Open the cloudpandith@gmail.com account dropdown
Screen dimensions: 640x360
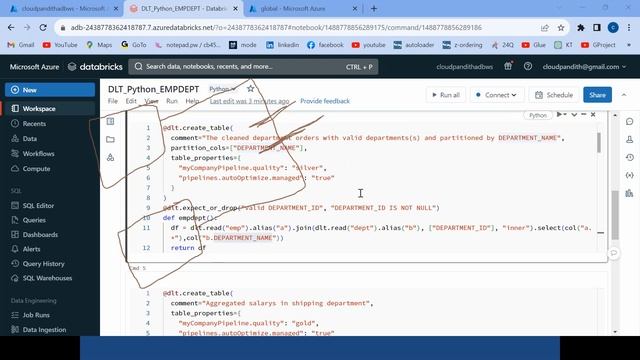point(584,67)
